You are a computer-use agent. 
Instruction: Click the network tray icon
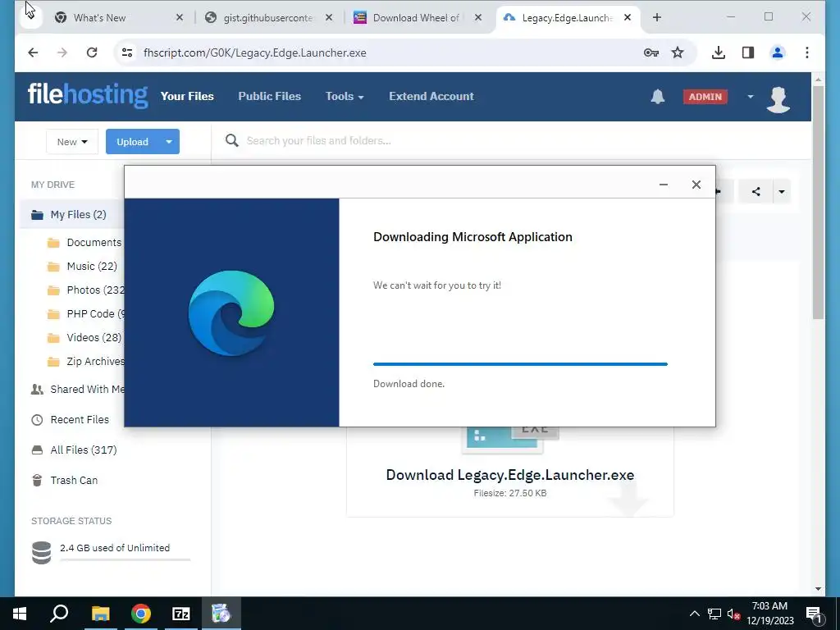714,614
